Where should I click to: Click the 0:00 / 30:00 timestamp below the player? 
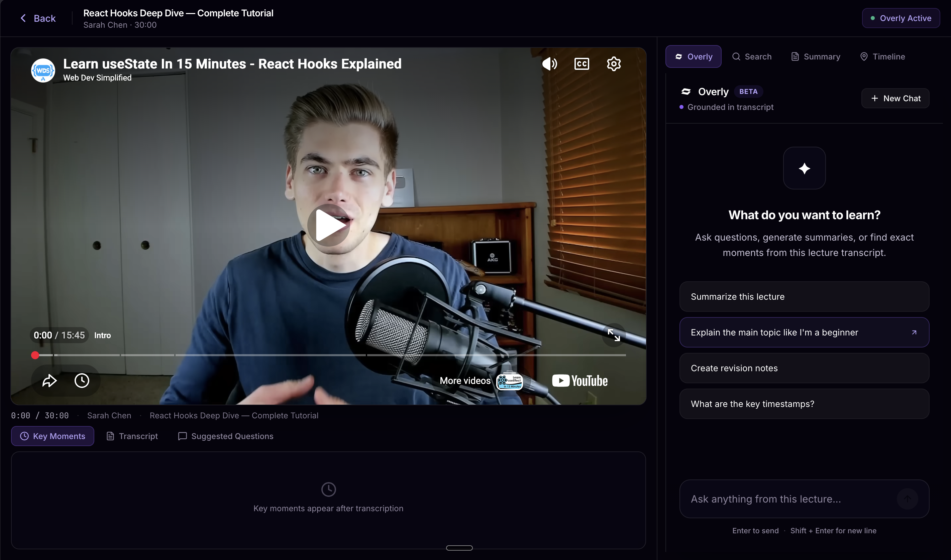click(x=40, y=415)
